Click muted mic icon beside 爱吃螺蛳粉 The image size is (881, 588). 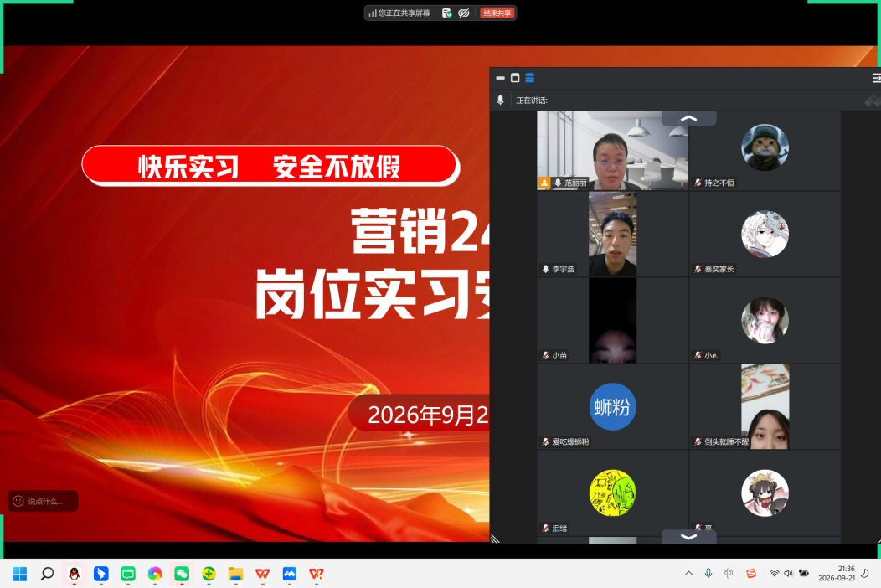pos(545,442)
